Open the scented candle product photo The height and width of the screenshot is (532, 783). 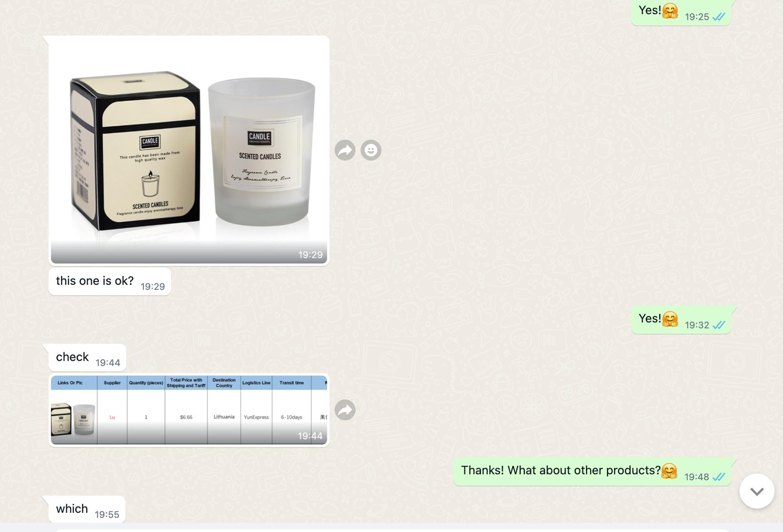click(x=189, y=150)
